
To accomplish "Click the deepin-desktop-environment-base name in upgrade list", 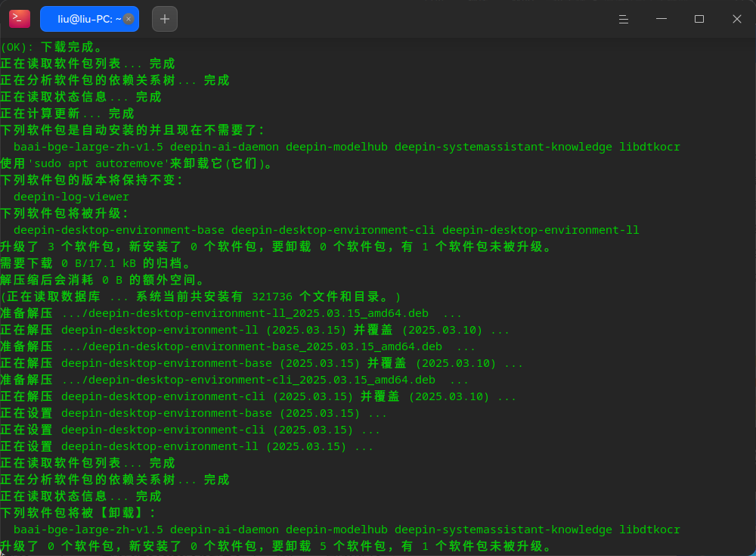I will (x=119, y=230).
